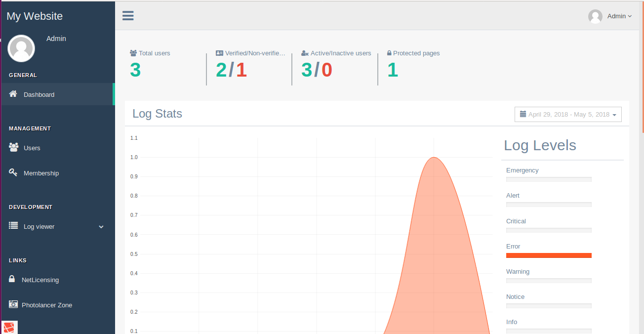This screenshot has width=644, height=334.
Task: Click the orange peak of the log chart
Action: click(x=434, y=159)
